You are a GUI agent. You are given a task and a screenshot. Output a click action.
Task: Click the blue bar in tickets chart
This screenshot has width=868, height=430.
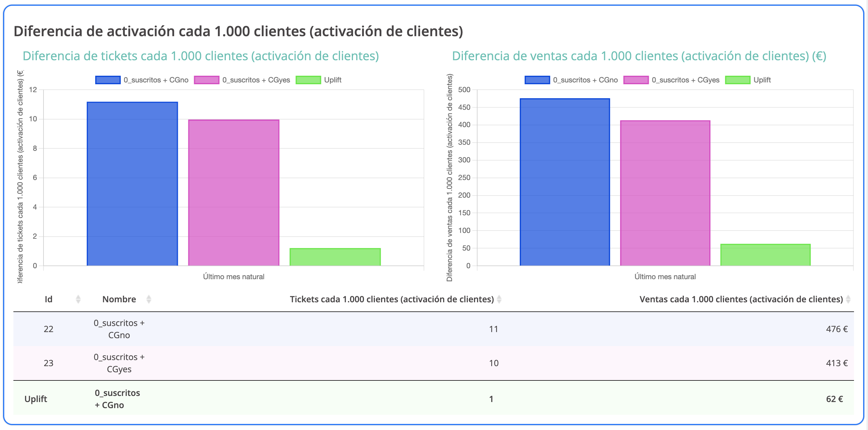click(x=132, y=183)
